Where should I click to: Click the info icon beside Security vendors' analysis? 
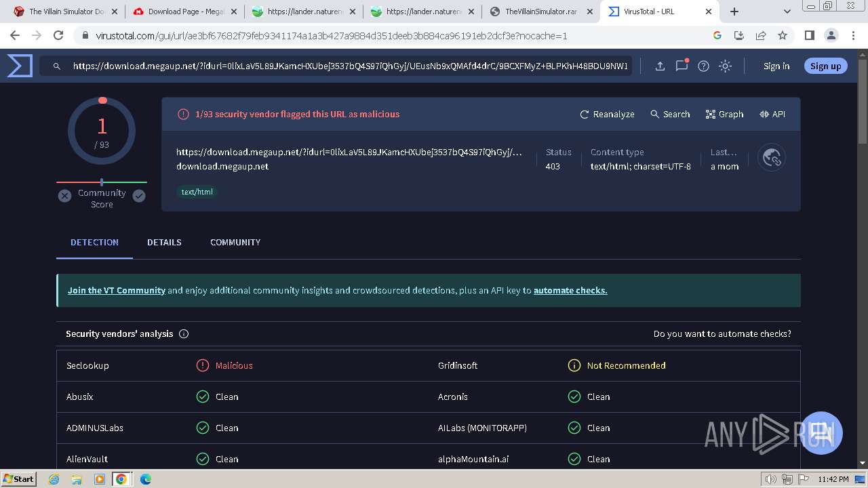(184, 333)
